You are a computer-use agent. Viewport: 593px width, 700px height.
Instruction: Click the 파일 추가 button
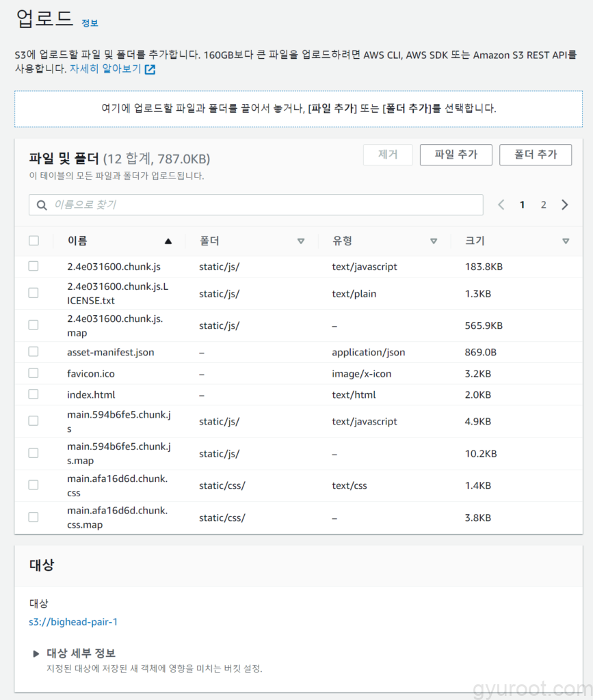coord(456,154)
